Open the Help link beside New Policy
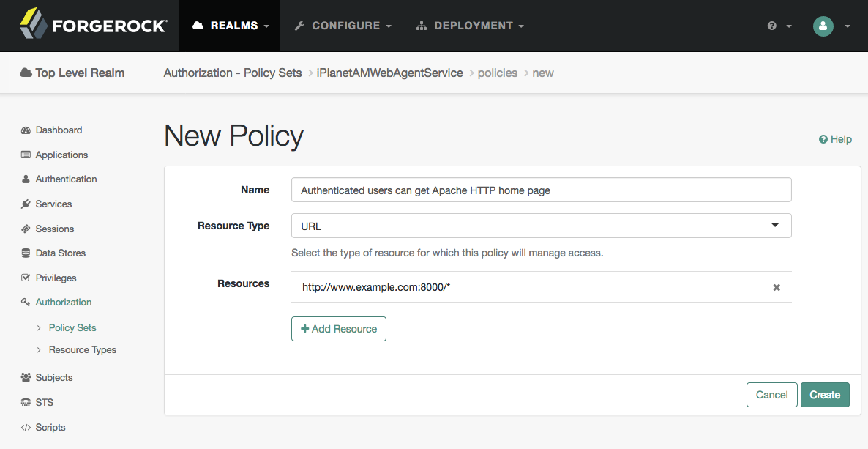This screenshot has width=868, height=449. (835, 139)
